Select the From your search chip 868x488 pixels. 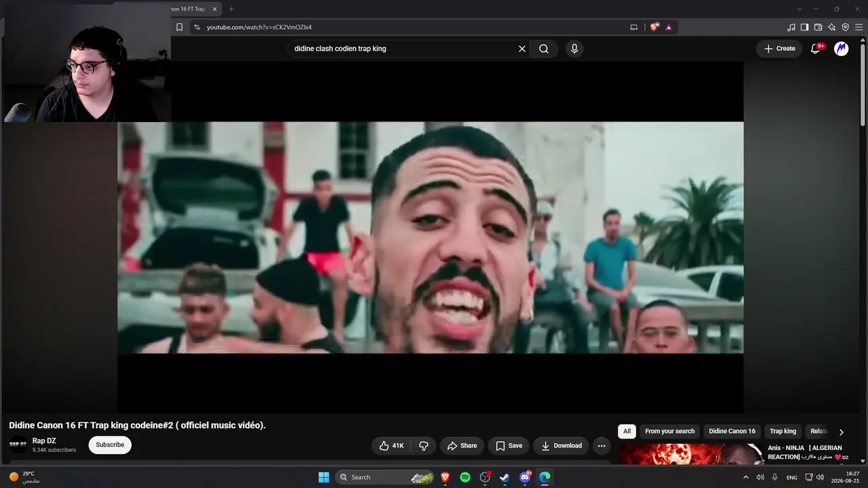pyautogui.click(x=670, y=431)
